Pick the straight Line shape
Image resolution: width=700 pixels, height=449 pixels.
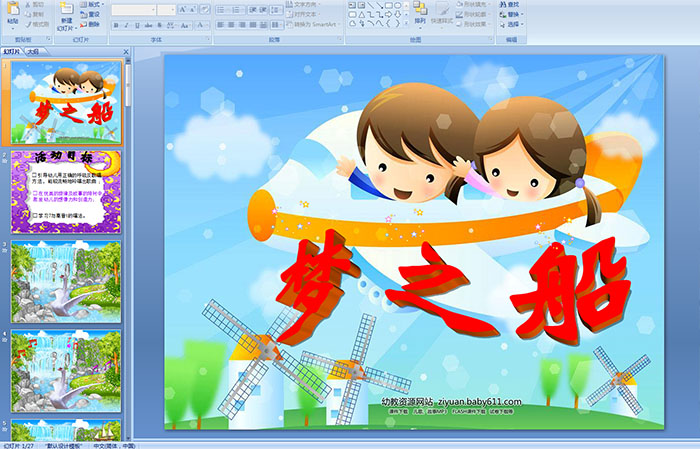coord(370,5)
